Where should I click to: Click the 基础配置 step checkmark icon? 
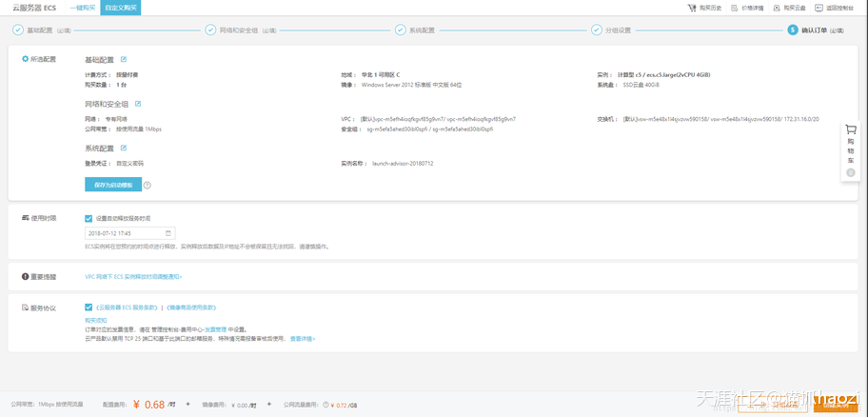[x=18, y=30]
